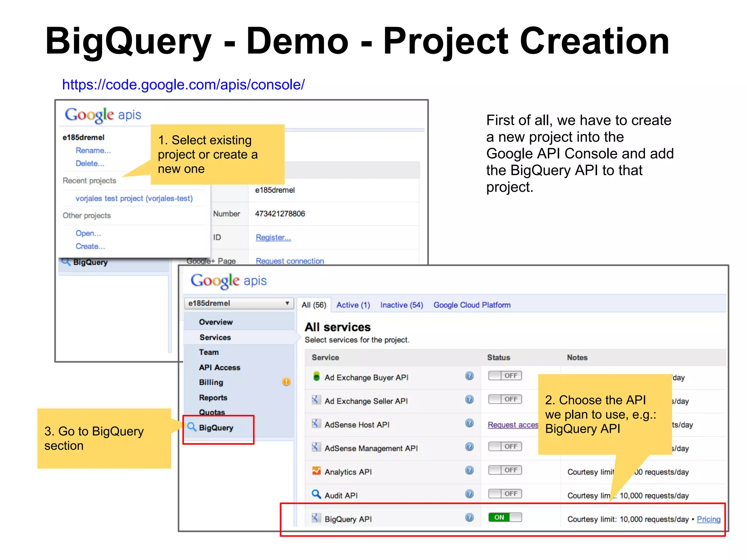The width and height of the screenshot is (747, 560).
Task: Click the Billing warning alert icon
Action: (286, 382)
